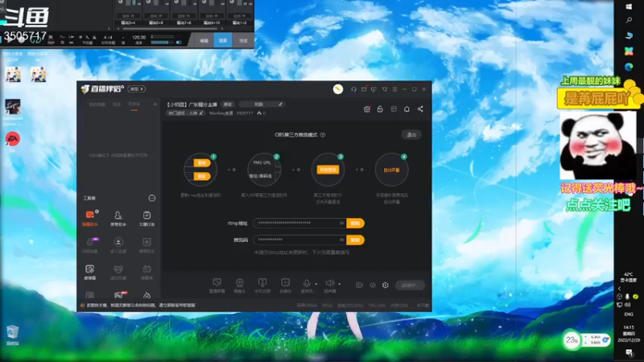Switch to the Mix tab in the DAW
This screenshot has width=644, height=362.
coord(223,41)
